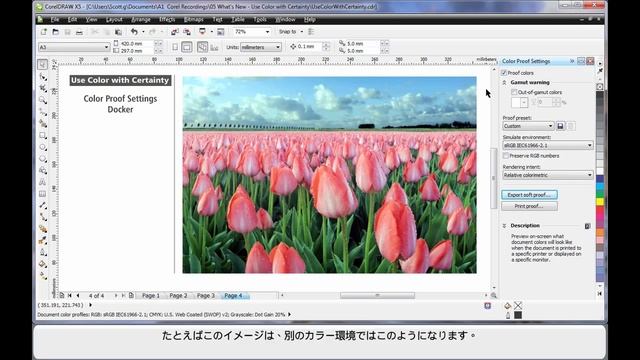Go to the previous page arrow
Viewport: 640px width, 360px height.
[x=78, y=296]
